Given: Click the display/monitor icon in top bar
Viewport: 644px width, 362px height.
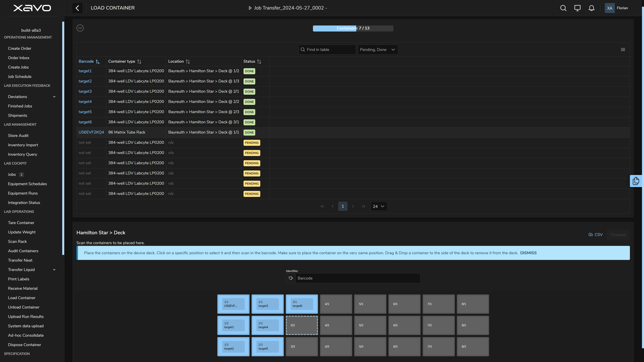Looking at the screenshot, I should [578, 8].
